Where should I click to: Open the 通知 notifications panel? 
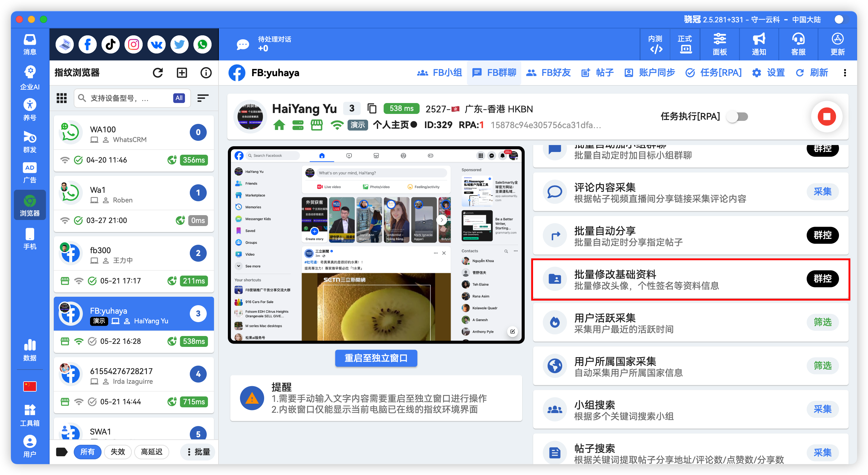pos(759,44)
